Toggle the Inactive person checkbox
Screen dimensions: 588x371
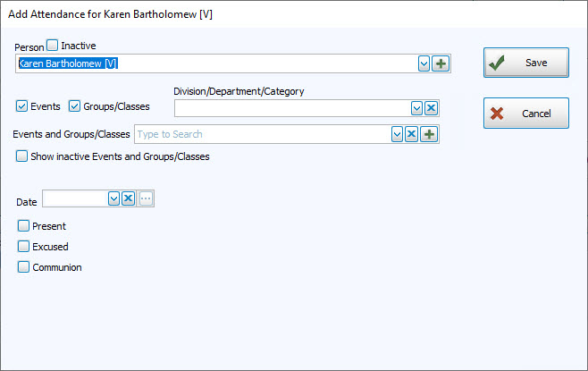pyautogui.click(x=53, y=45)
